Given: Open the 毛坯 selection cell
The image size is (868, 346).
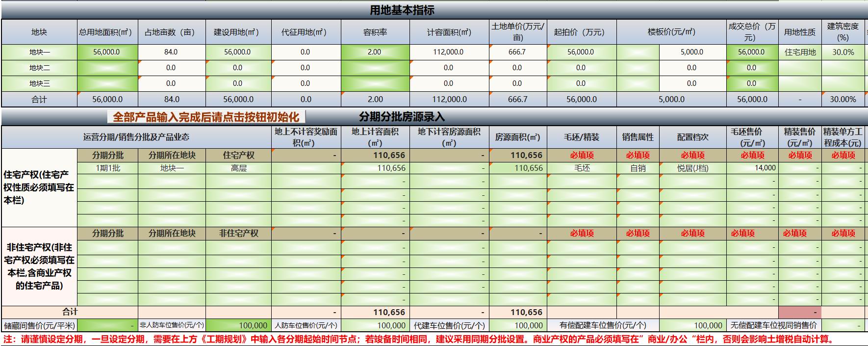Looking at the screenshot, I should pos(582,168).
